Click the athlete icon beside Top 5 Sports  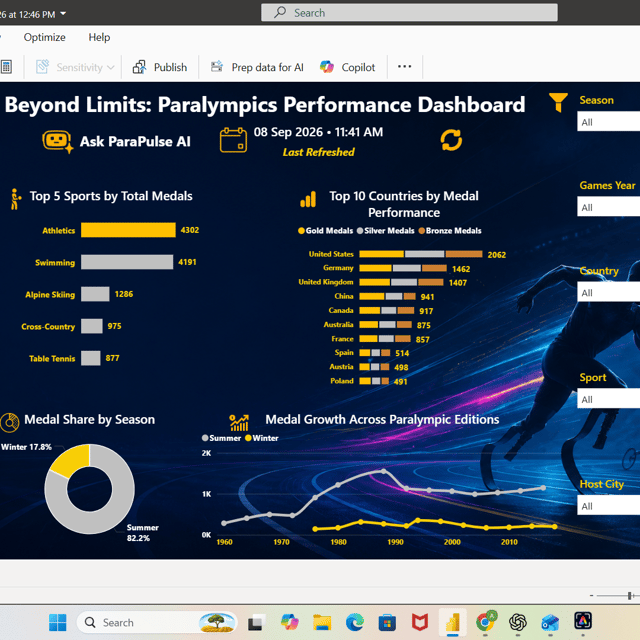tap(16, 199)
